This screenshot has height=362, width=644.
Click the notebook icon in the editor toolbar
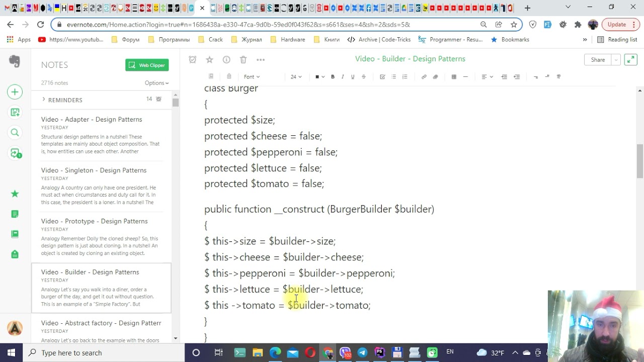pyautogui.click(x=211, y=76)
